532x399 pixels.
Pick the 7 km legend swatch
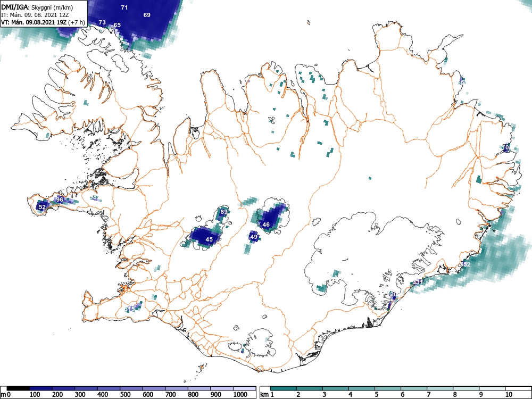[x=440, y=388]
